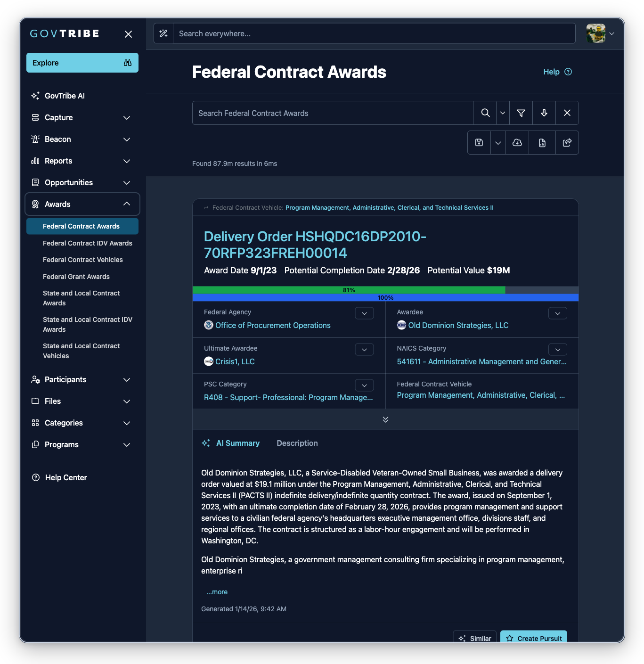This screenshot has width=644, height=664.
Task: Expand the Reports menu chevron
Action: (127, 161)
